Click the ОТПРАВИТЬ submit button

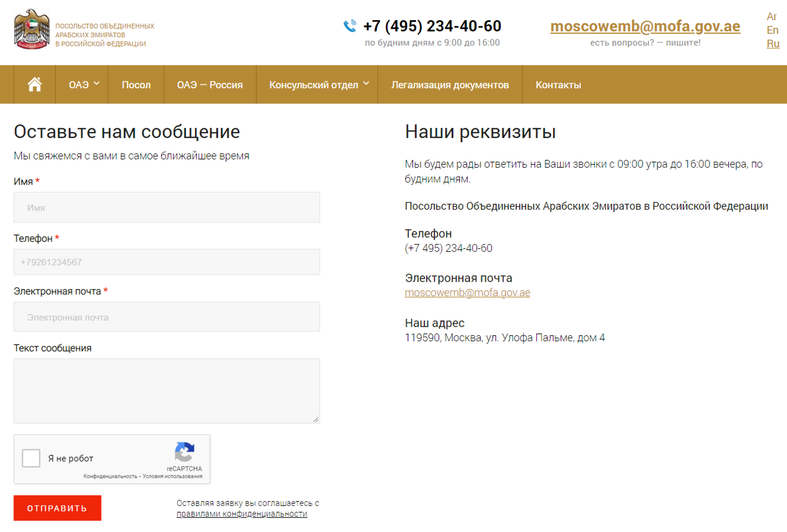(57, 508)
